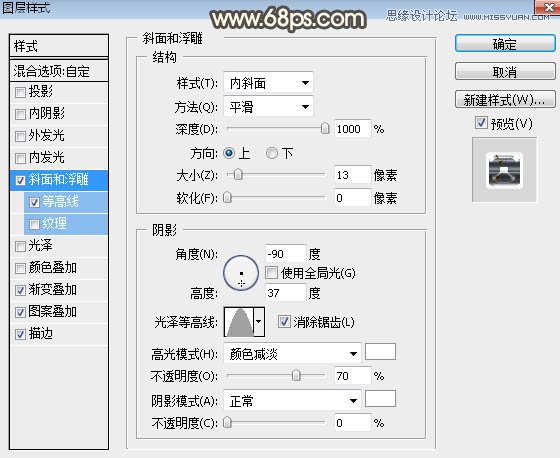Open the 方法(Q) dropdown showing 平滑
This screenshot has height=458, width=560.
[x=268, y=106]
